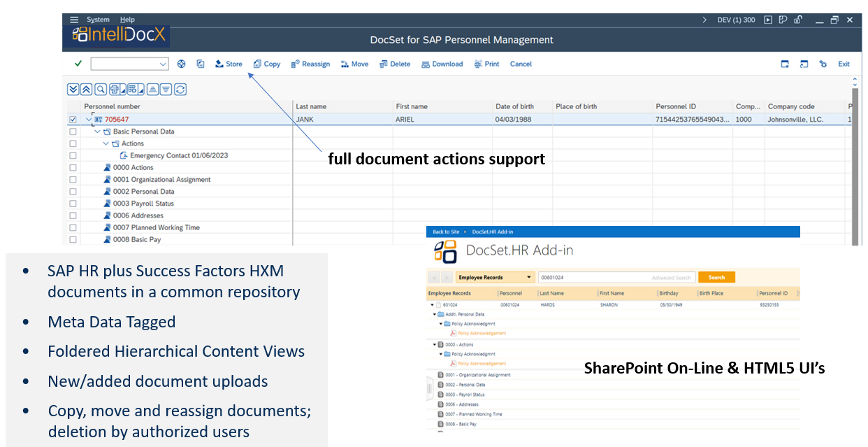Click the new window with star icon
Image resolution: width=868 pixels, height=447 pixels.
click(785, 64)
